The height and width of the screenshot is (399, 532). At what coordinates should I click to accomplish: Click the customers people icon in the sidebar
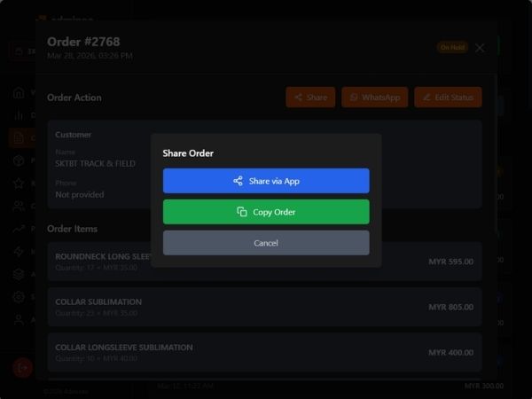coord(19,207)
